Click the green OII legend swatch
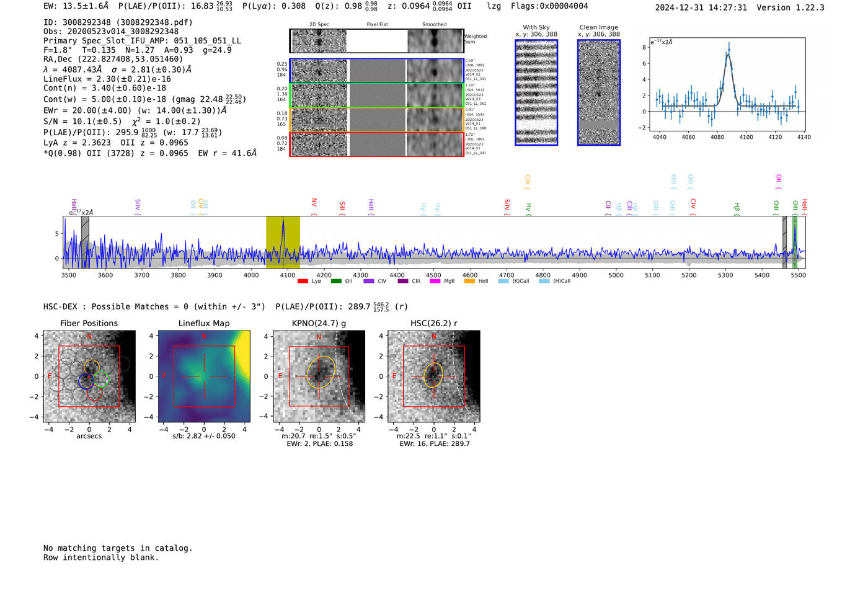868x591 pixels. (336, 281)
